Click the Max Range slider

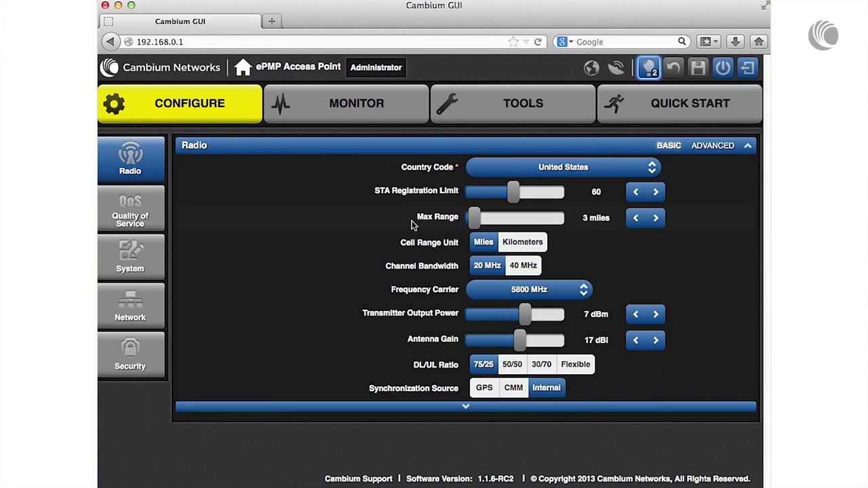pyautogui.click(x=515, y=218)
